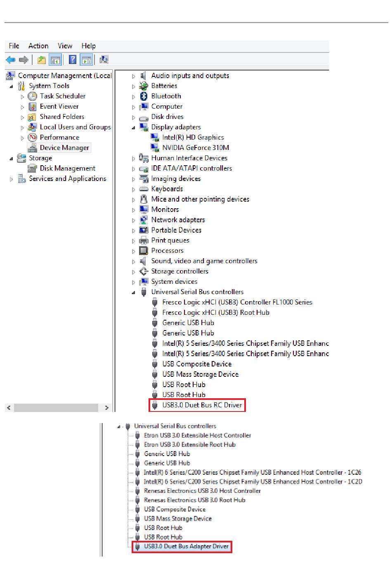This screenshot has width=392, height=573.
Task: Collapse the Display adapters category
Action: [133, 128]
